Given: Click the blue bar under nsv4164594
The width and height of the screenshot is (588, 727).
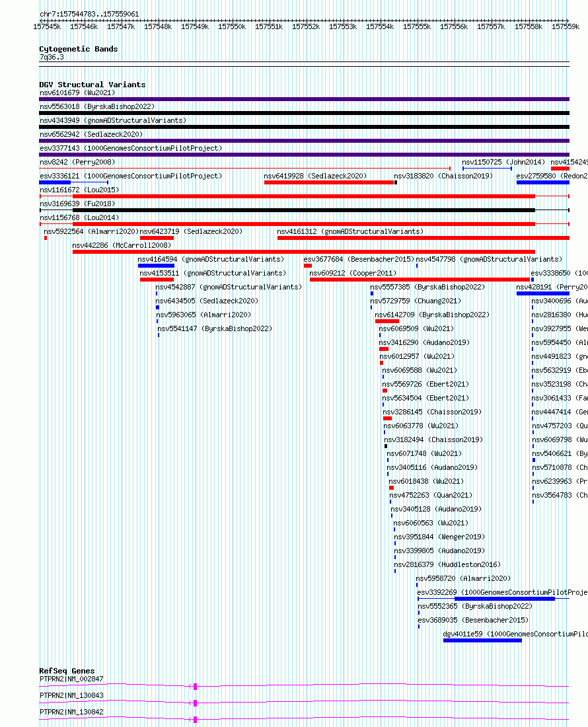Looking at the screenshot, I should 156,266.
